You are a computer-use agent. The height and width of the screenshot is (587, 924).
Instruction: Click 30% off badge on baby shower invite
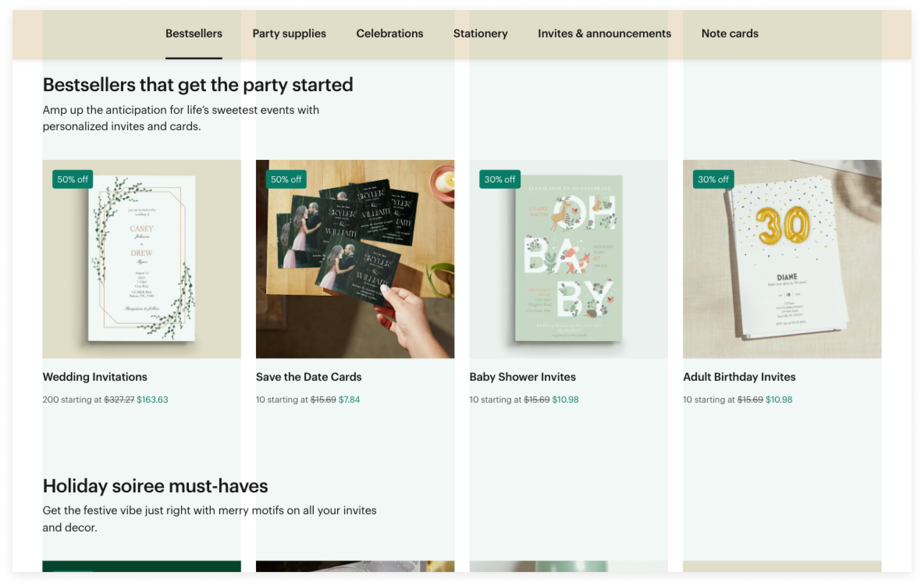(499, 179)
